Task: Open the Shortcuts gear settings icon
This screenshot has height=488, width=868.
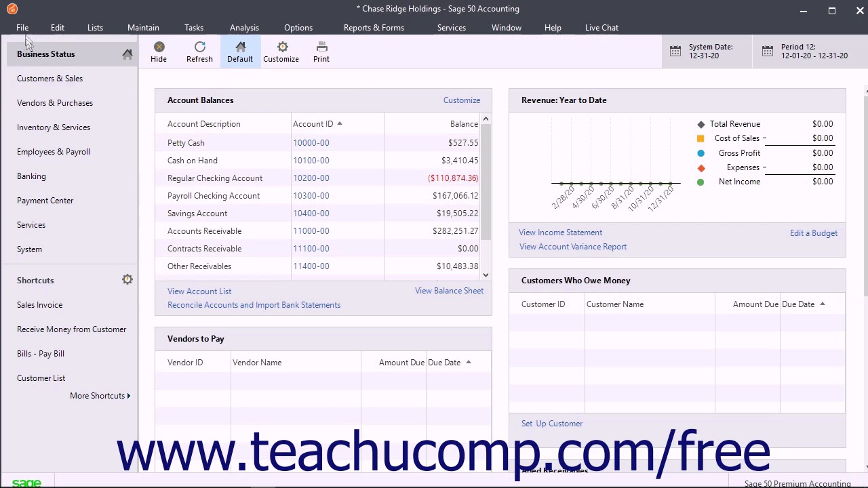Action: (127, 279)
